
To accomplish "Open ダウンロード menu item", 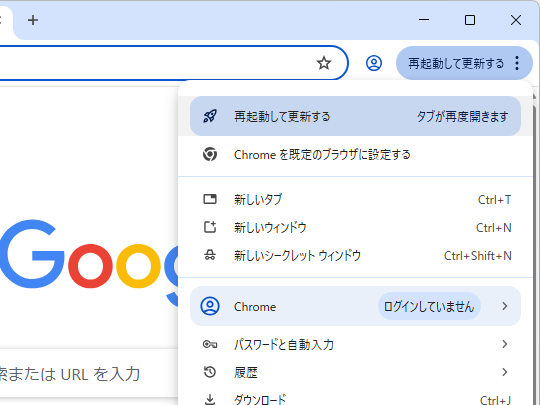I will point(355,397).
